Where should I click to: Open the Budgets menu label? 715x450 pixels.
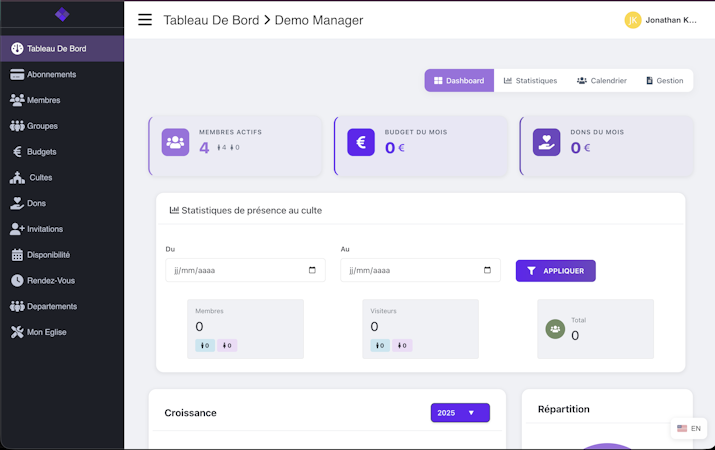point(41,151)
